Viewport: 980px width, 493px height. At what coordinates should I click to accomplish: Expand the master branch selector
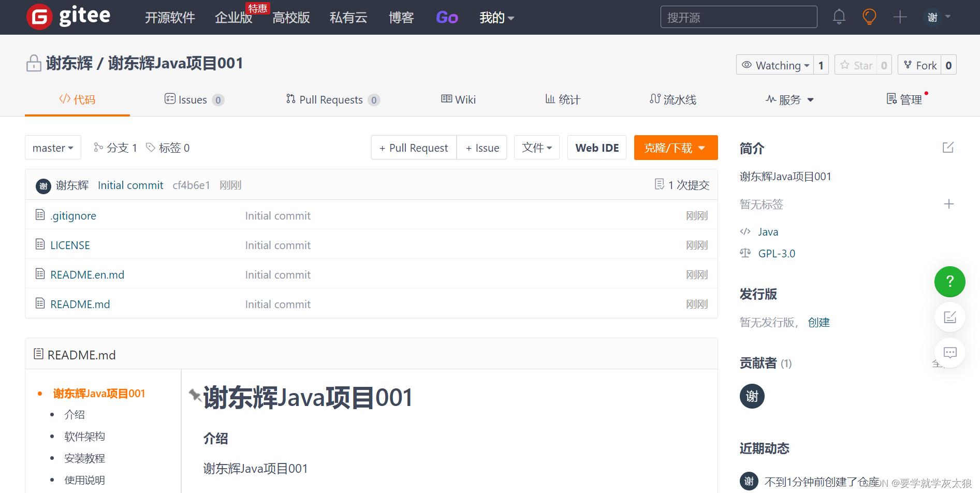tap(53, 148)
